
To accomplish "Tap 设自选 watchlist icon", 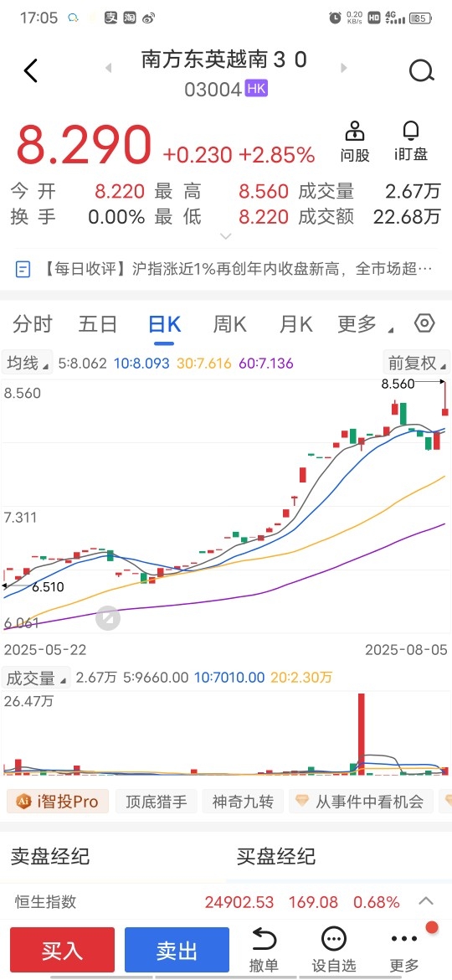I will pyautogui.click(x=333, y=950).
